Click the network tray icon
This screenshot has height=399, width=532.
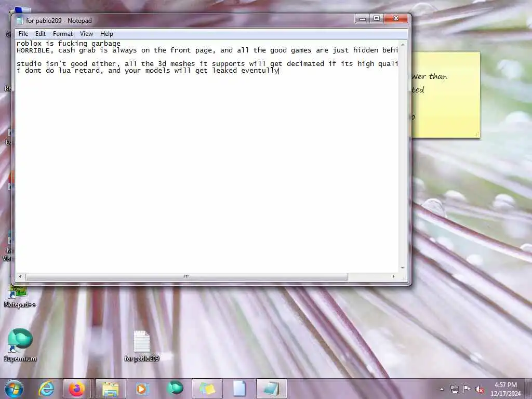[454, 389]
